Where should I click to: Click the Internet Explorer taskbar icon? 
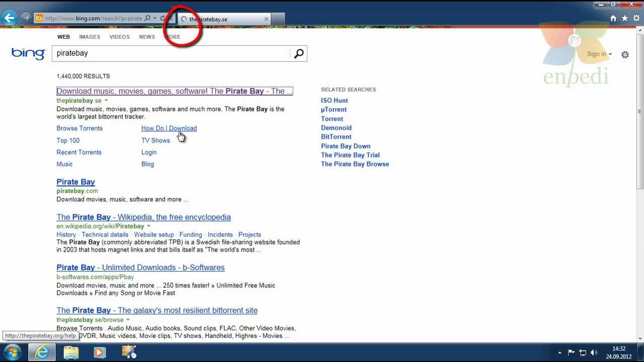(42, 352)
